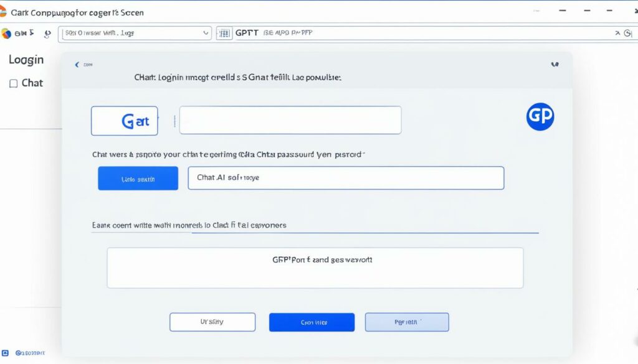This screenshot has width=638, height=364.
Task: Click the refresh icon next to the browser logo
Action: (x=47, y=34)
